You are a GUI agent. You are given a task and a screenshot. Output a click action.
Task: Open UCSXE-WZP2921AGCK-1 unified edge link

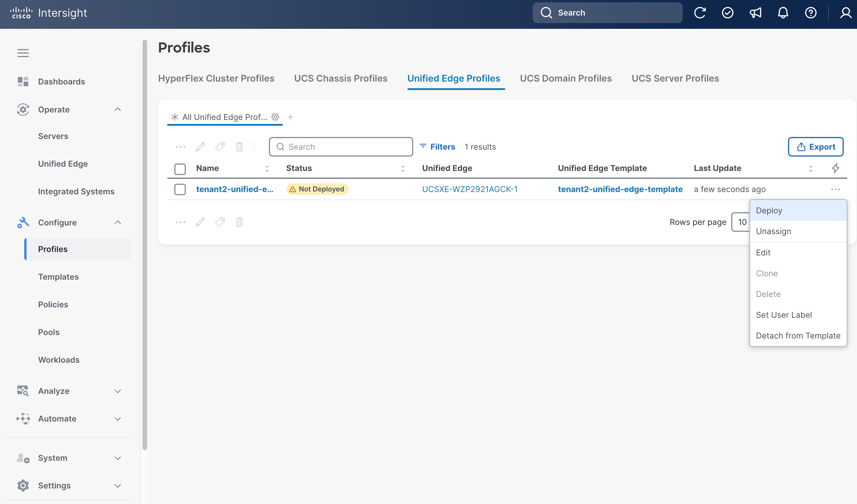[470, 189]
